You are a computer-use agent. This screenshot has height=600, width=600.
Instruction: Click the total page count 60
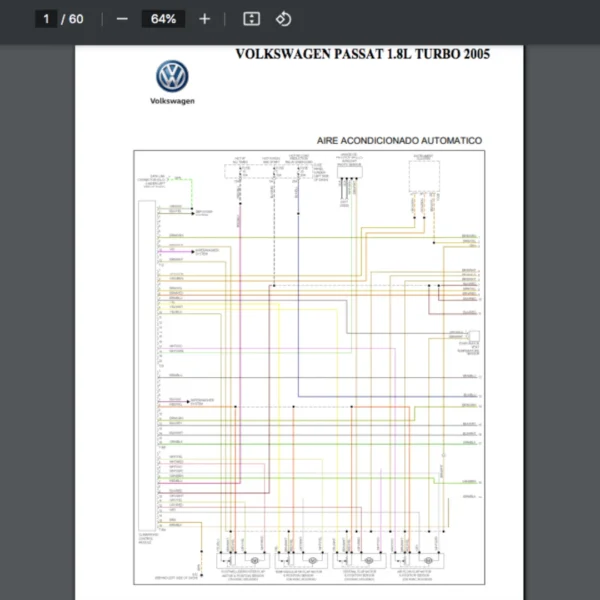click(76, 19)
